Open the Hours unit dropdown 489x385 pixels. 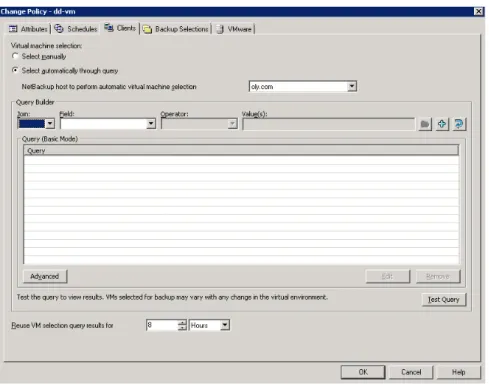pyautogui.click(x=225, y=325)
